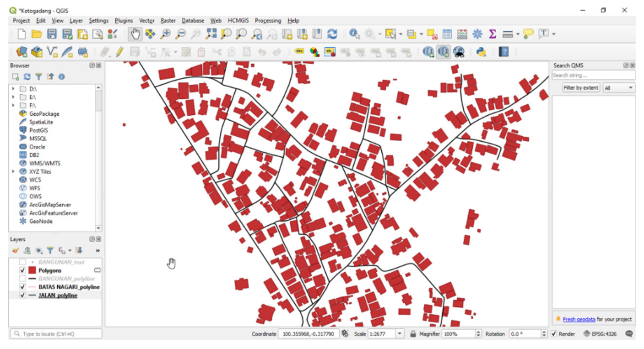Open the Vector menu

tap(146, 21)
